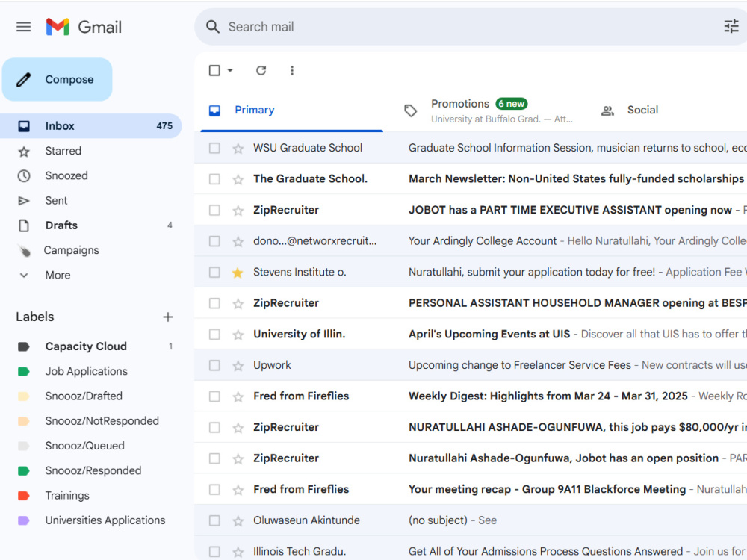747x560 pixels.
Task: Check the Upwork email checkbox
Action: [x=214, y=365]
